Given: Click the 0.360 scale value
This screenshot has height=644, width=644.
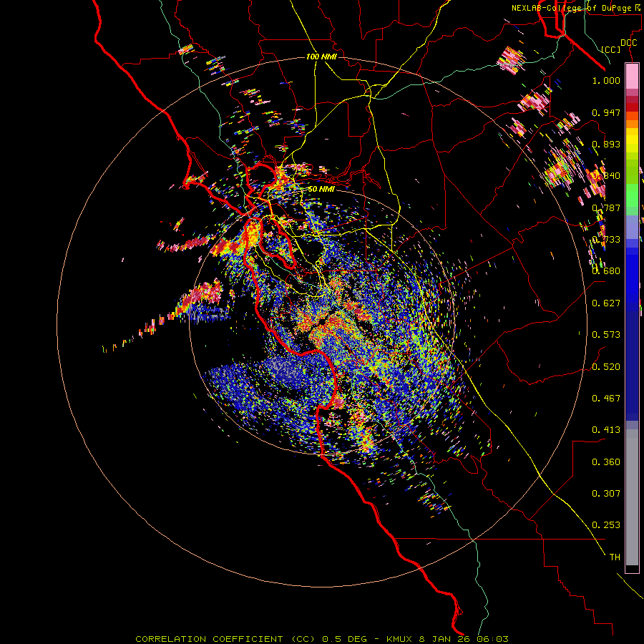Looking at the screenshot, I should pos(606,462).
